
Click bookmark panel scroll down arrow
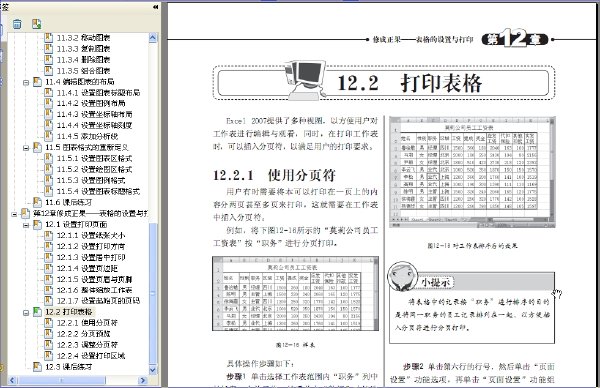[x=153, y=370]
